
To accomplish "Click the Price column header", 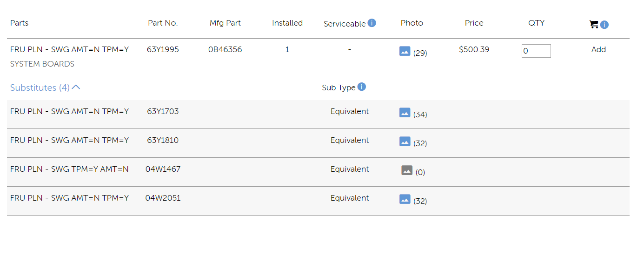I will coord(474,23).
